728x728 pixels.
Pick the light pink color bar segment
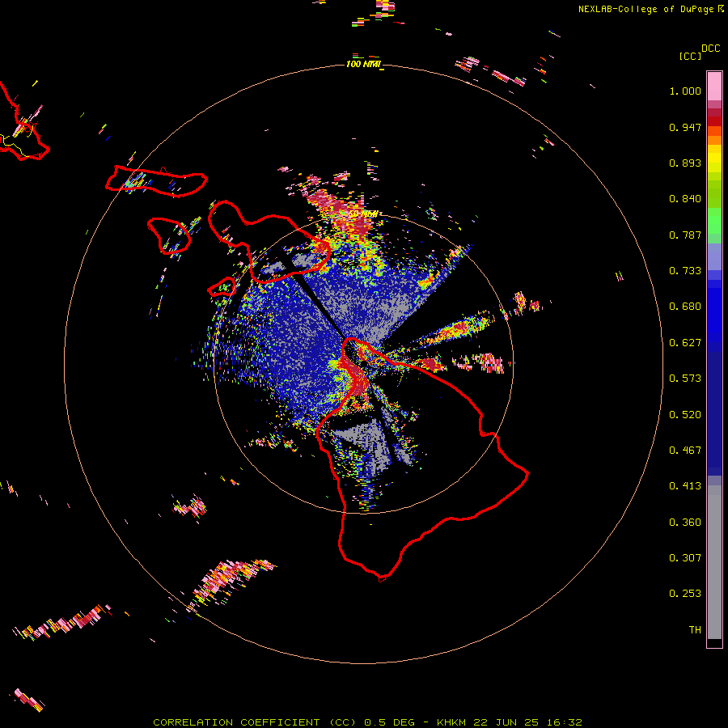(714, 87)
